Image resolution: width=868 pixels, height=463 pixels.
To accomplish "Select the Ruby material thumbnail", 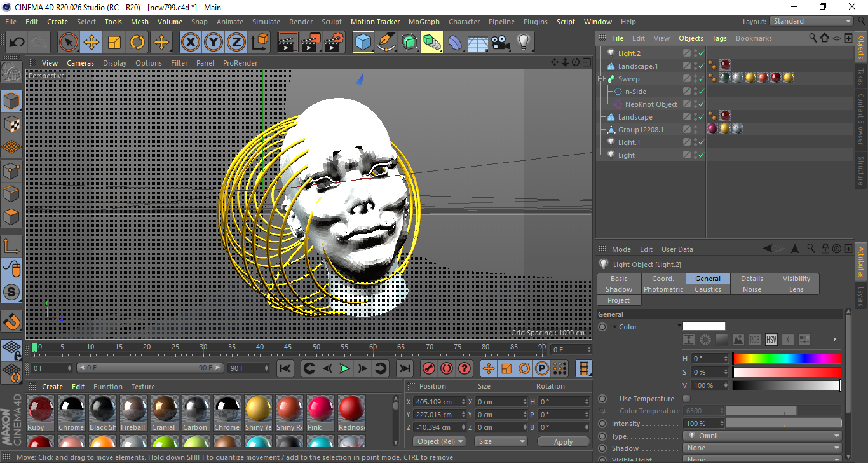I will pos(41,409).
